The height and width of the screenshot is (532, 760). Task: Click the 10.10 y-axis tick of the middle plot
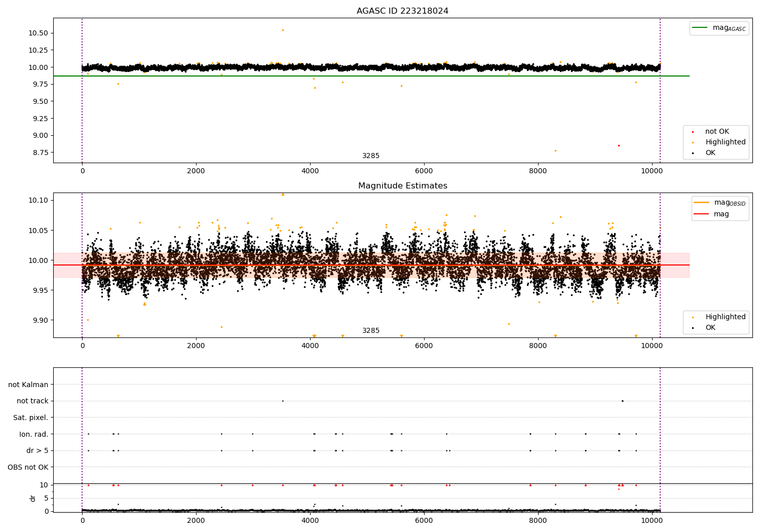(x=39, y=201)
